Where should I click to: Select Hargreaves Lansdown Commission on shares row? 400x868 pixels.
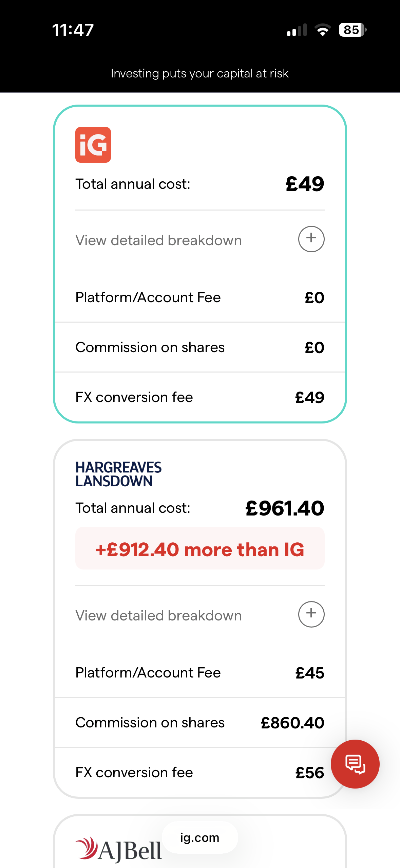200,723
